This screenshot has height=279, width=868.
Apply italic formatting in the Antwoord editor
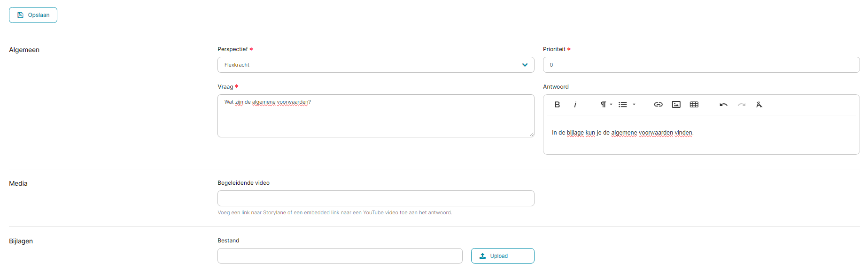click(x=575, y=105)
